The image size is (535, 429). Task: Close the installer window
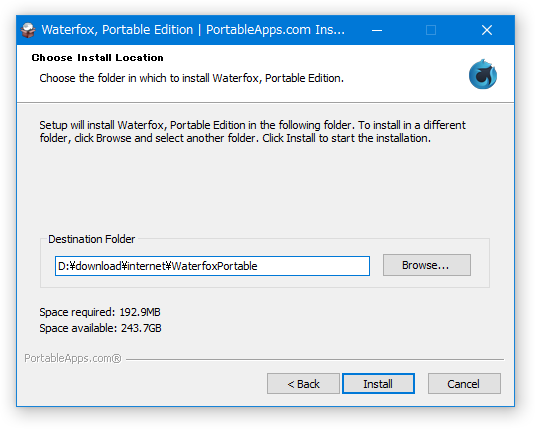(x=487, y=30)
